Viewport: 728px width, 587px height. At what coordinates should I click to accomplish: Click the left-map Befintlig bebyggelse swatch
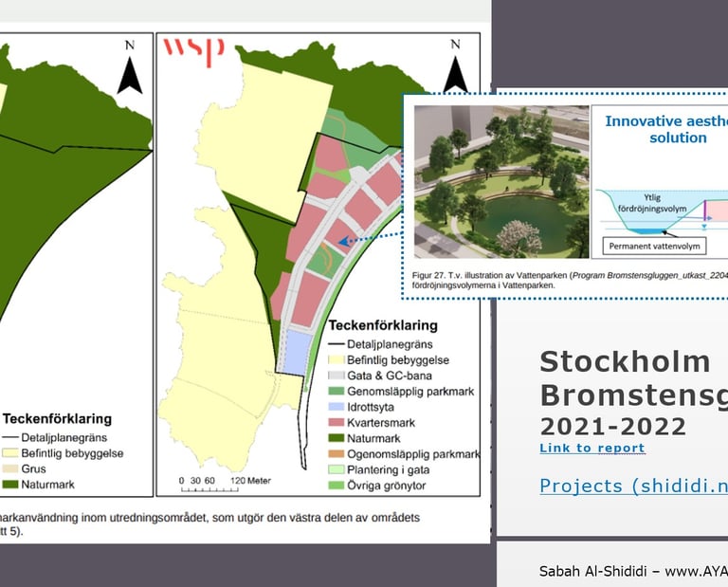tap(10, 452)
